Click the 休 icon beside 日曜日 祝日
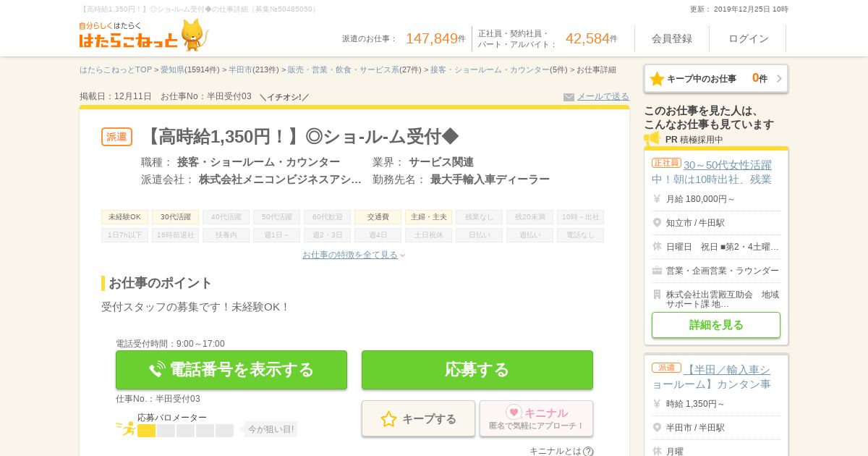 pos(657,247)
